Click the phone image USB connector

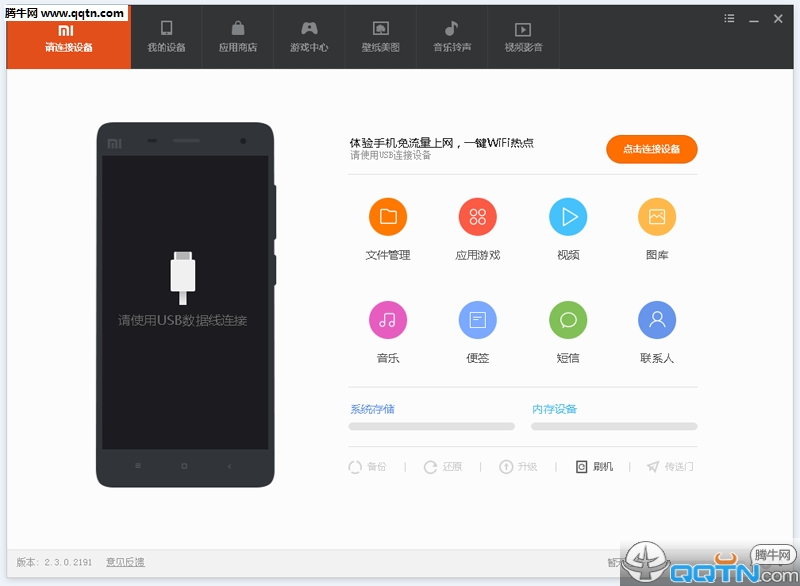pos(183,276)
